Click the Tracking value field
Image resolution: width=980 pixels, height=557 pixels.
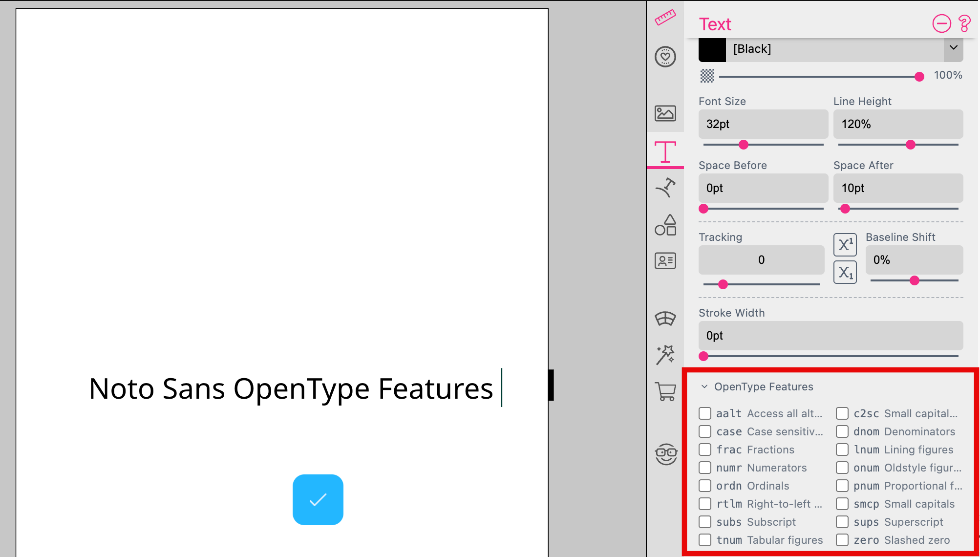coord(761,260)
